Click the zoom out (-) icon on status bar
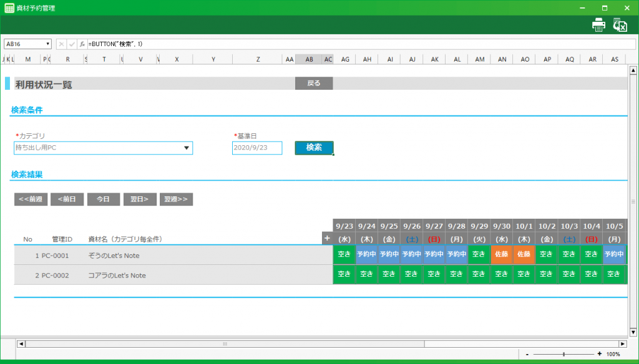The image size is (639, 364). (x=527, y=353)
